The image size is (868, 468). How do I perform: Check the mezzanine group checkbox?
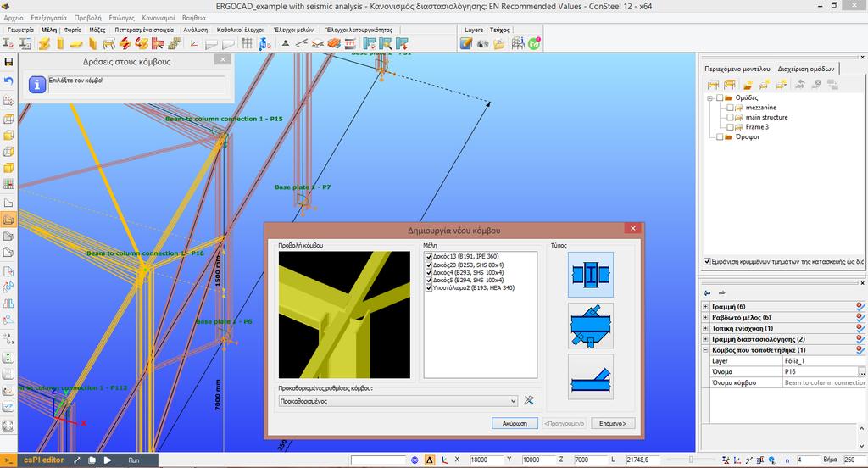730,108
